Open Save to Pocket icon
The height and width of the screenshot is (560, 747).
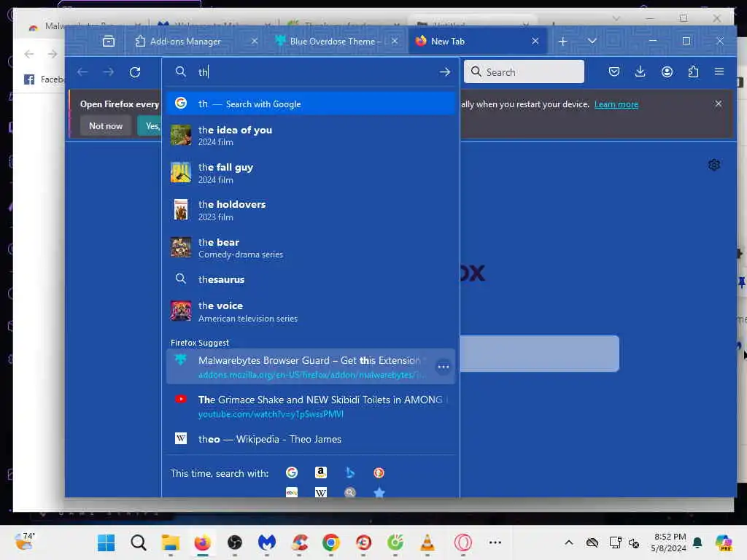click(614, 72)
